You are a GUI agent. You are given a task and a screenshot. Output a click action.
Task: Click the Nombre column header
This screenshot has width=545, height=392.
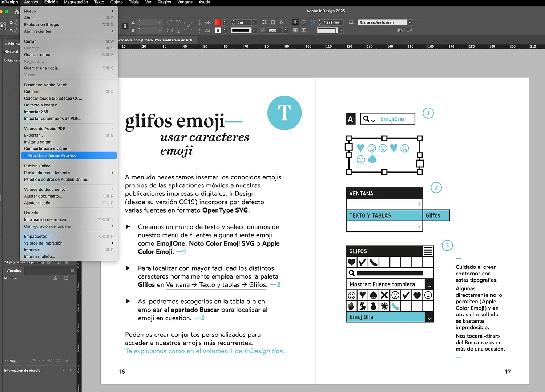11,278
